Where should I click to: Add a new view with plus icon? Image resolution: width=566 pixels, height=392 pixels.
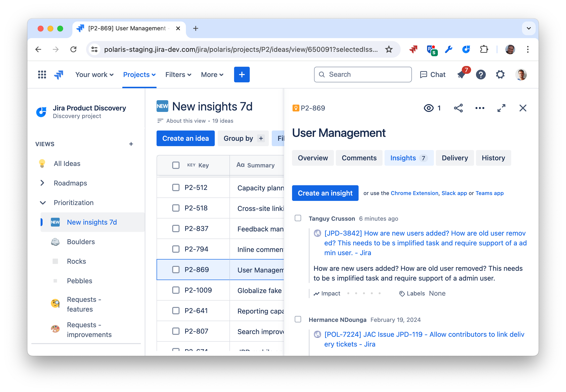[131, 144]
